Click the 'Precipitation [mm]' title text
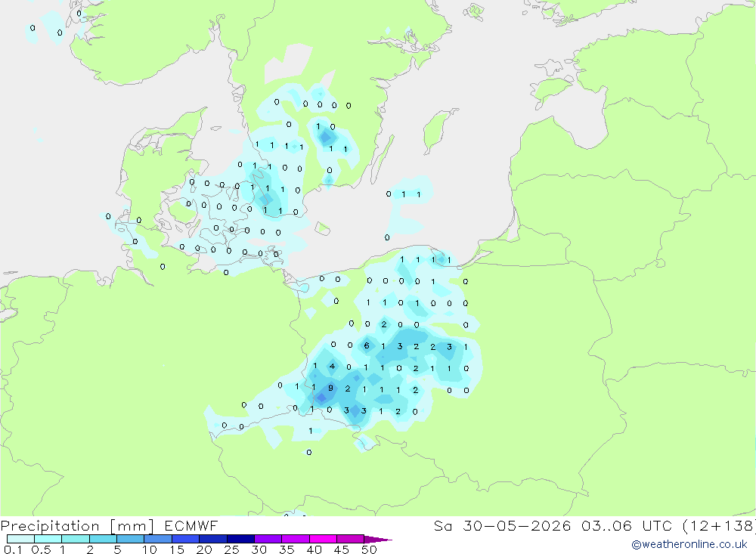 click(x=77, y=526)
